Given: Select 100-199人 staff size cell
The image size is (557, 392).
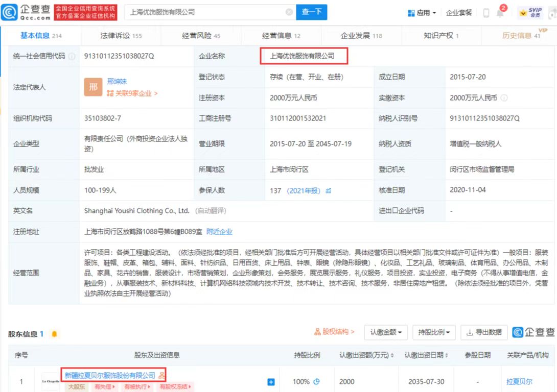Looking at the screenshot, I should [x=100, y=190].
